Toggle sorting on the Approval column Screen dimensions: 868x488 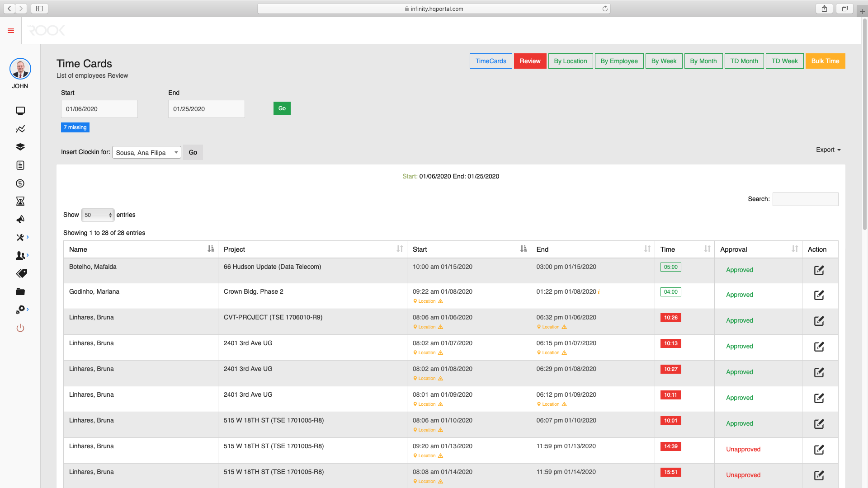click(x=795, y=249)
